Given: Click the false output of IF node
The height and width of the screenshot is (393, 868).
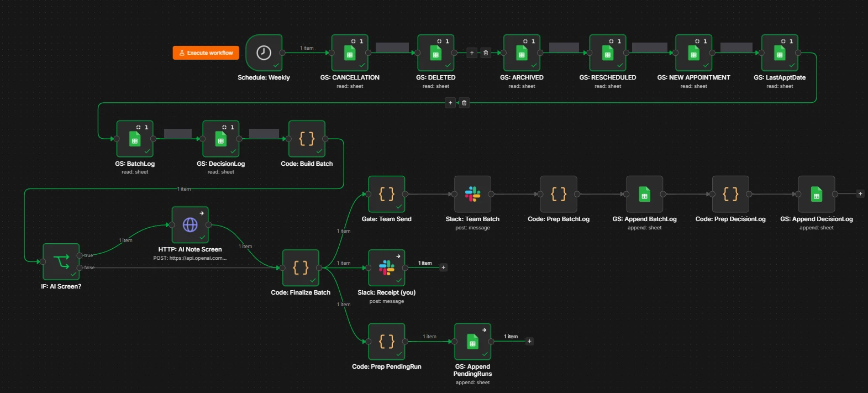Looking at the screenshot, I should click(80, 268).
